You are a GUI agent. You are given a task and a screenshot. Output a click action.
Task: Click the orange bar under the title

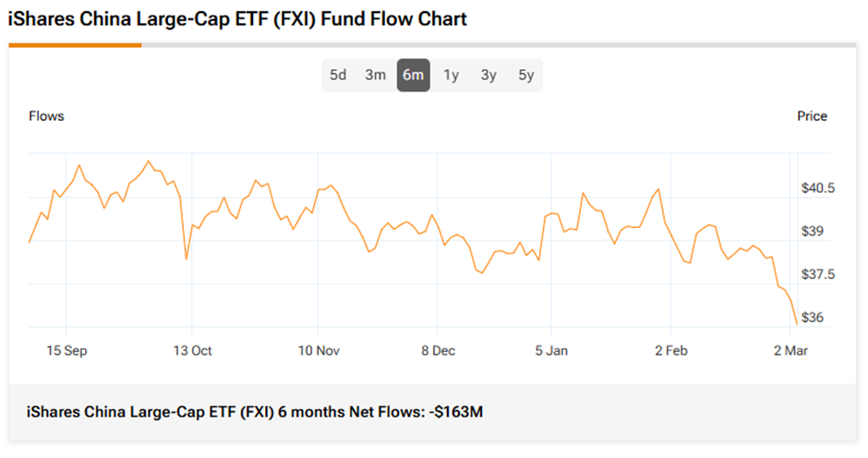(75, 44)
